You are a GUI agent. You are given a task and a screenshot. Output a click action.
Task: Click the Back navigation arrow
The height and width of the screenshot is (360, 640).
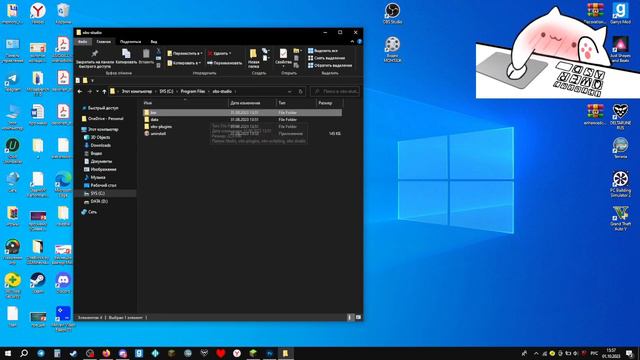click(x=80, y=91)
